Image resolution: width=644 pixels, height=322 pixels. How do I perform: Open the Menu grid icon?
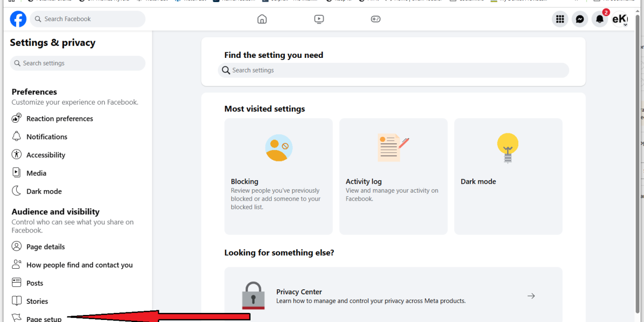point(559,19)
